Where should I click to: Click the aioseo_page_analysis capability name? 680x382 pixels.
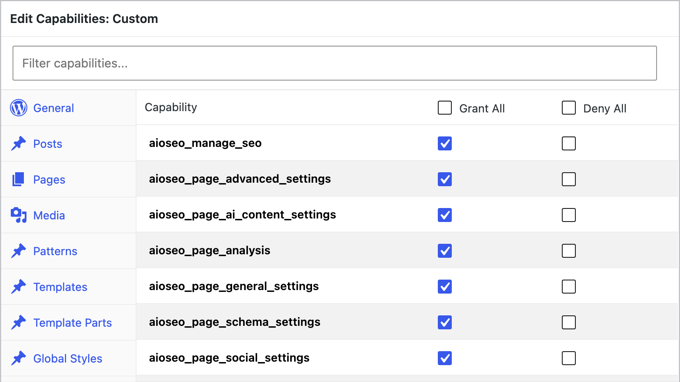[209, 251]
